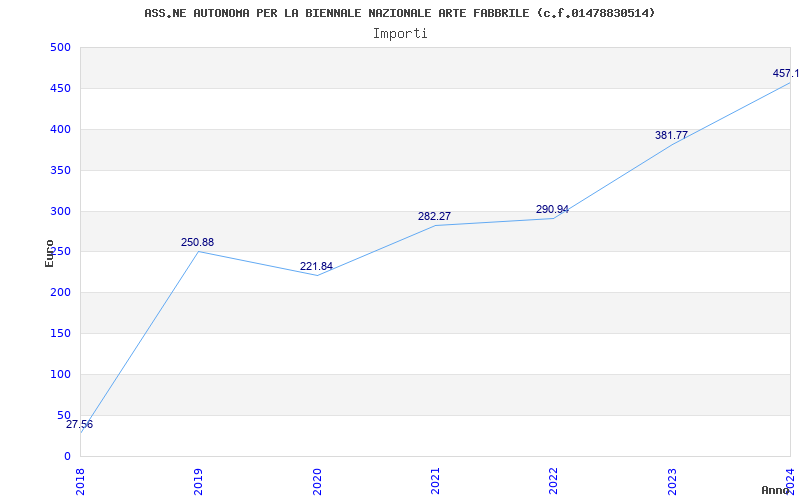This screenshot has height=500, width=800.
Task: Click the y-axis value 100
Action: coord(60,374)
